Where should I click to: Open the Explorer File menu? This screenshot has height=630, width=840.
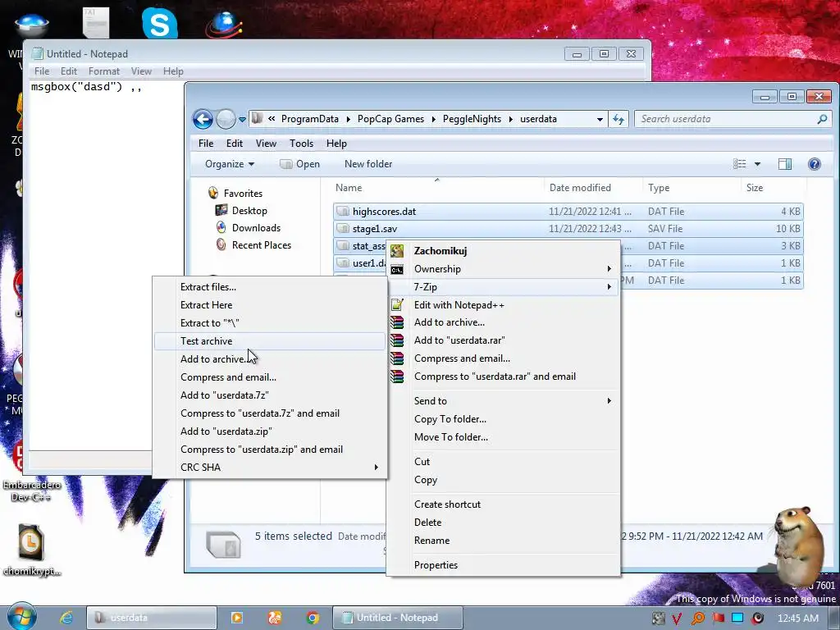pos(206,143)
